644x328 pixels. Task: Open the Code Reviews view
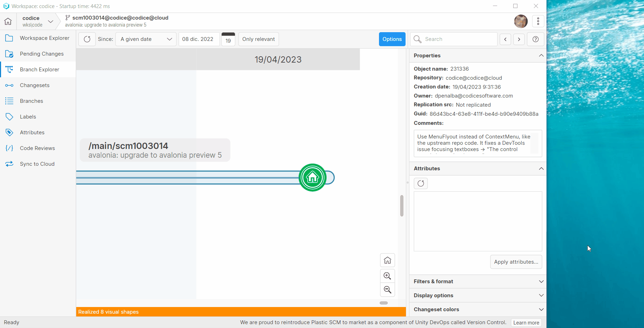pyautogui.click(x=37, y=148)
